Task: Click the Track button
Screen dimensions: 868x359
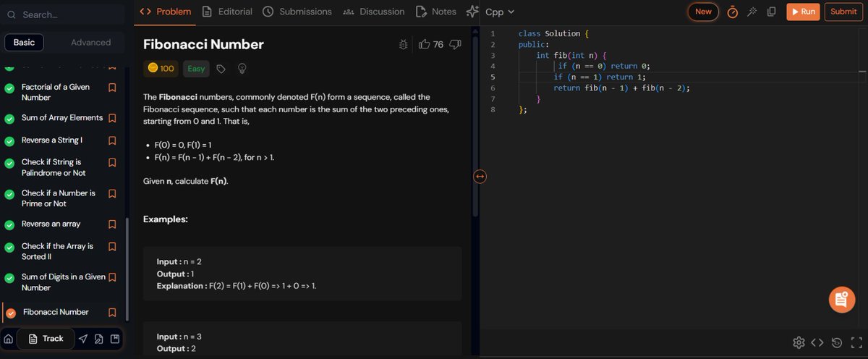Action: (x=46, y=339)
